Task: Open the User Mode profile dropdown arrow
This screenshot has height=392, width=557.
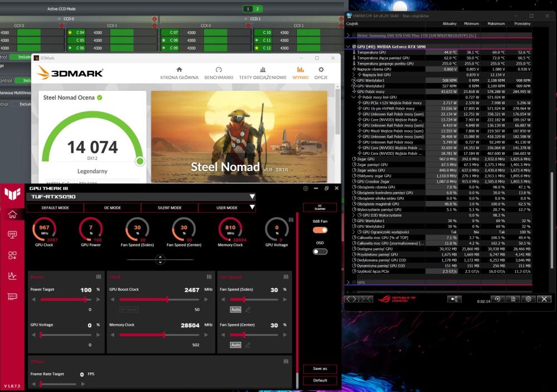Action: (x=252, y=207)
